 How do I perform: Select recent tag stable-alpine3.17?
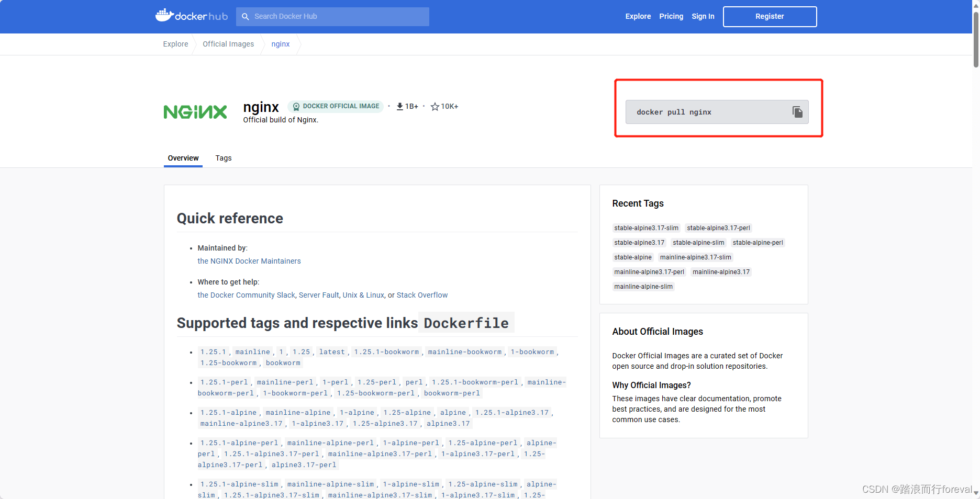(x=639, y=243)
